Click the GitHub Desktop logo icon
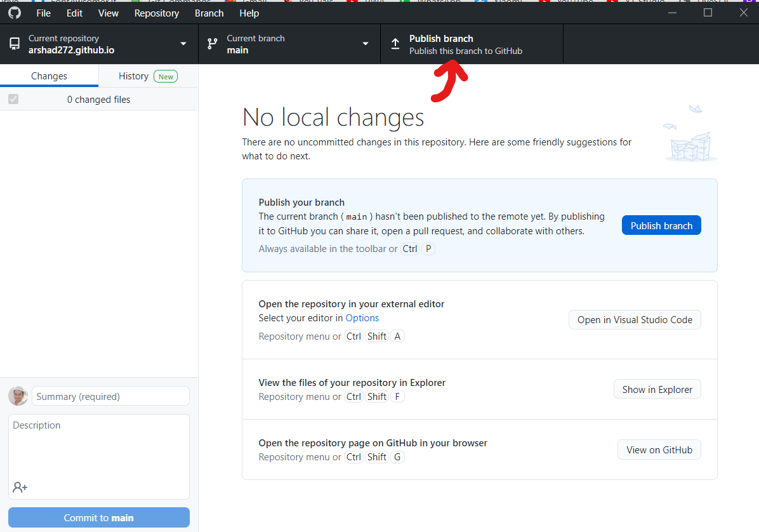 (15, 13)
